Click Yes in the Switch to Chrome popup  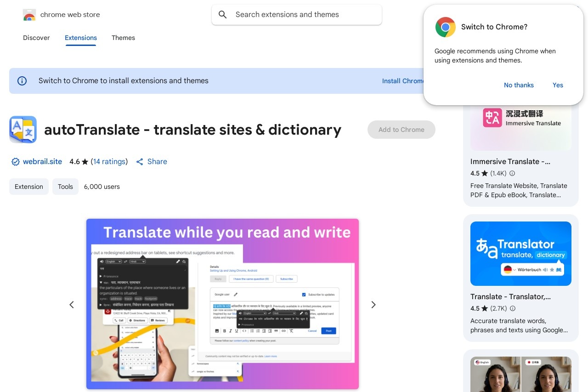[558, 85]
